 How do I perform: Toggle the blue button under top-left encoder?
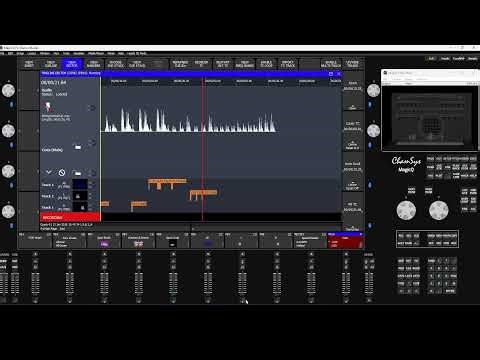pos(11,104)
